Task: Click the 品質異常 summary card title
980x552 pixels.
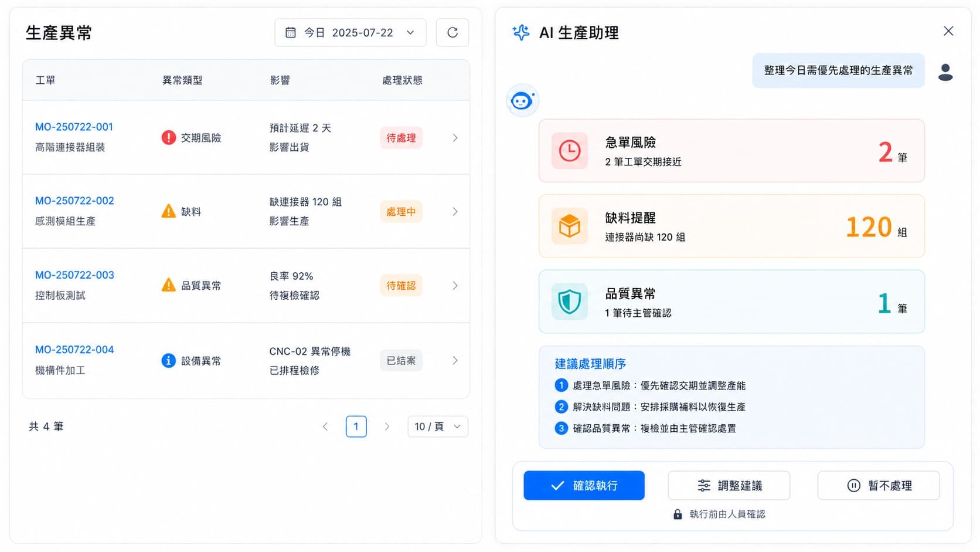Action: [630, 293]
